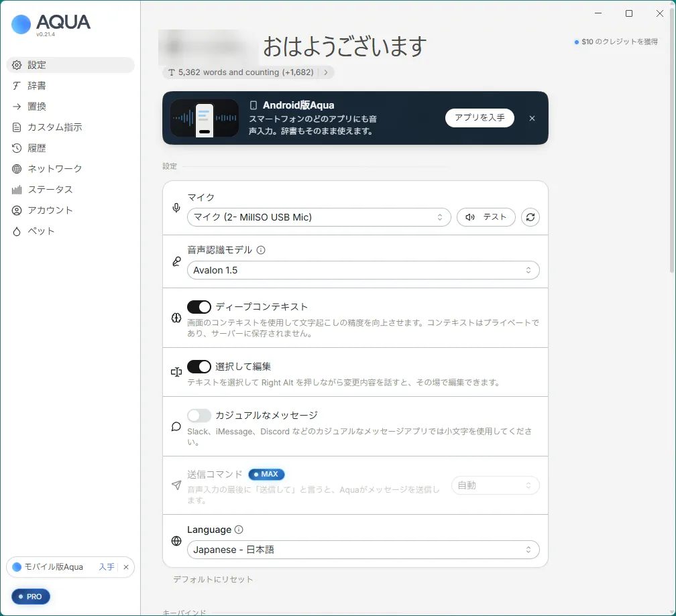Close the モバイル版Aqua sidebar notice
This screenshot has height=616, width=676.
click(126, 567)
